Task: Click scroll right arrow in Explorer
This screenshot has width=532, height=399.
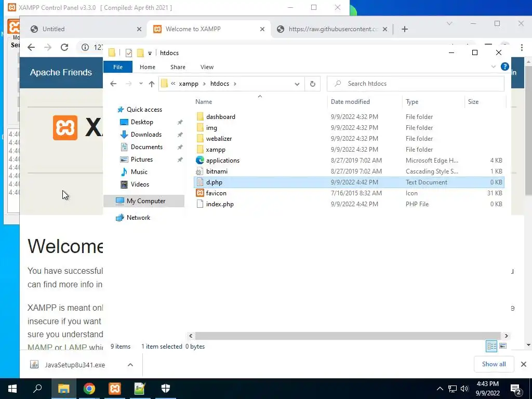Action: (x=506, y=336)
